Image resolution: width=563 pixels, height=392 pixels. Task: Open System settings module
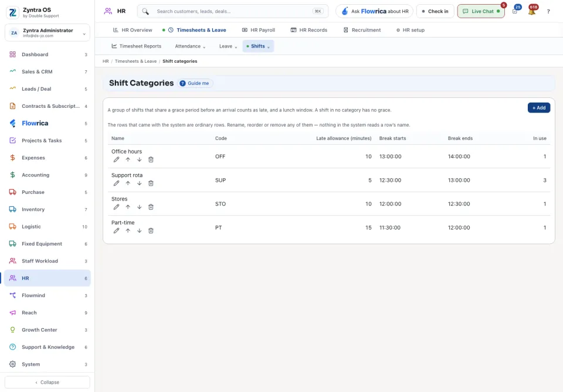[48, 364]
